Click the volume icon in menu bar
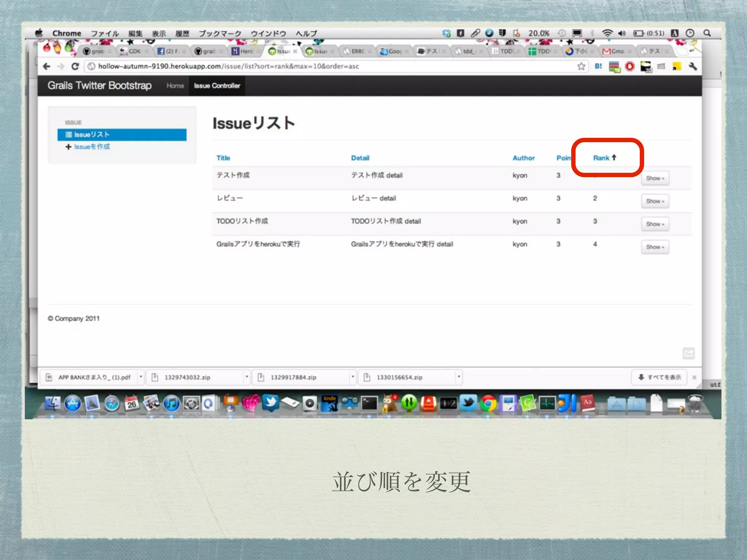 622,33
